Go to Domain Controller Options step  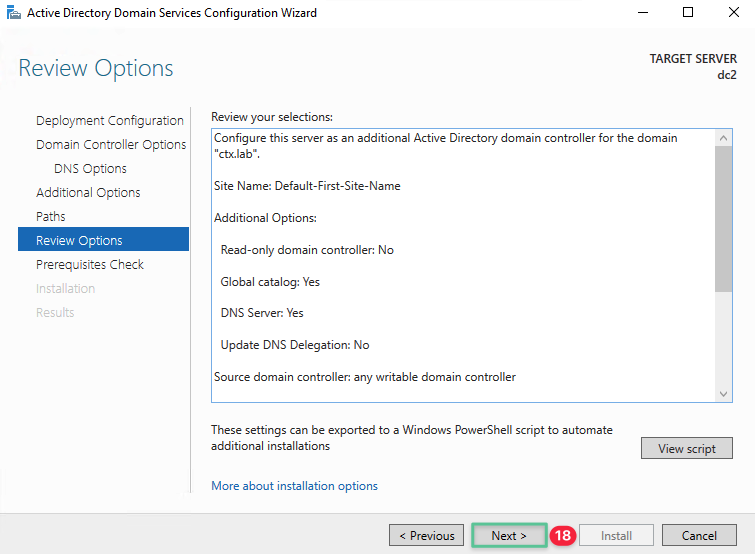(111, 145)
